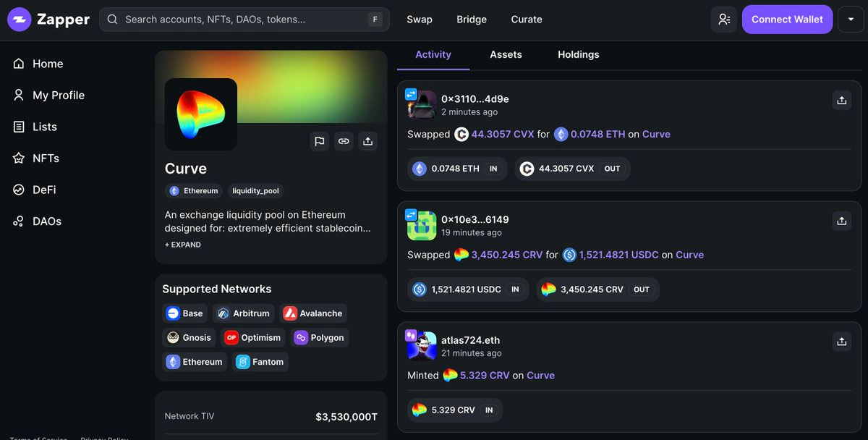The image size is (868, 440).
Task: Click the '21 minutes ago' timestamp
Action: coord(472,354)
